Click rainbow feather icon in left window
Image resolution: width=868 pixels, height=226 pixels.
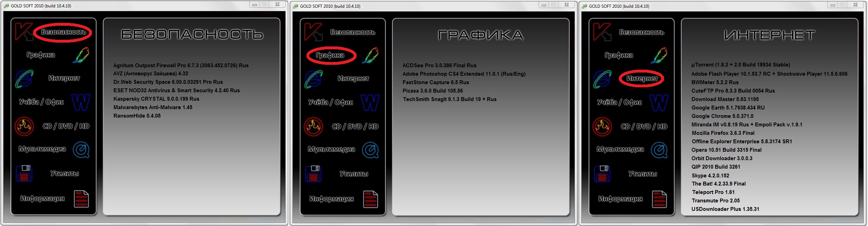click(81, 55)
